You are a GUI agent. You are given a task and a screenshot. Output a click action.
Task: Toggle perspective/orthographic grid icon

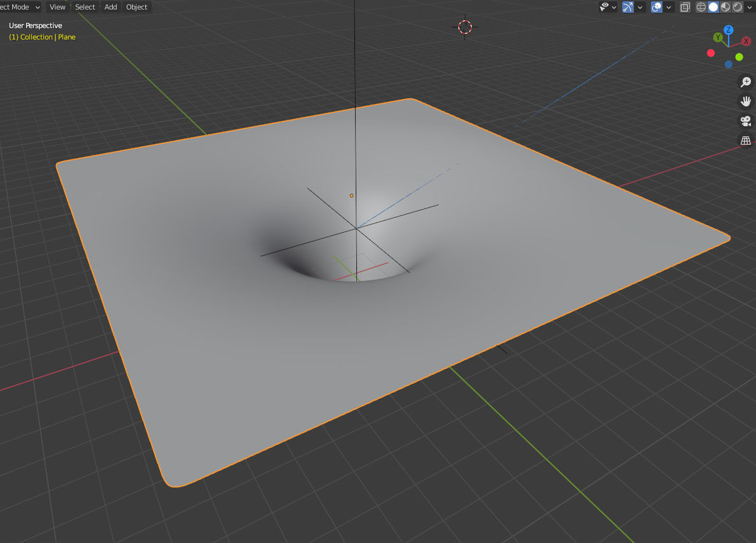click(x=746, y=140)
